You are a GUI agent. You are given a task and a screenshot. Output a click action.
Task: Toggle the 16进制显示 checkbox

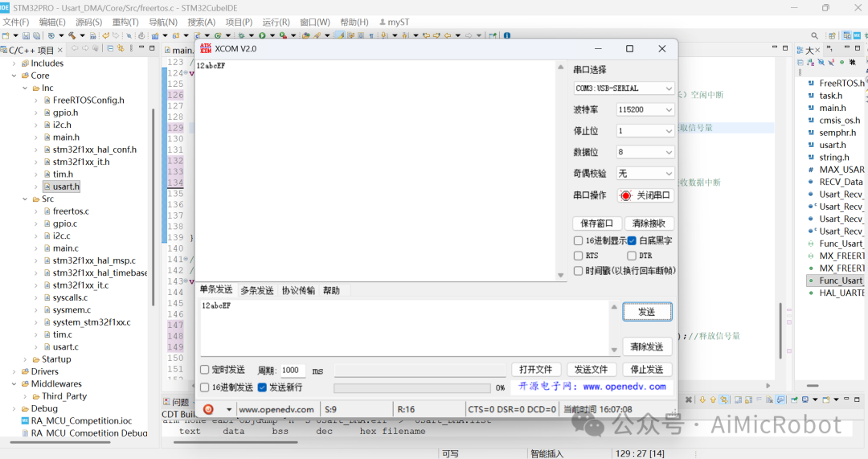click(x=578, y=240)
